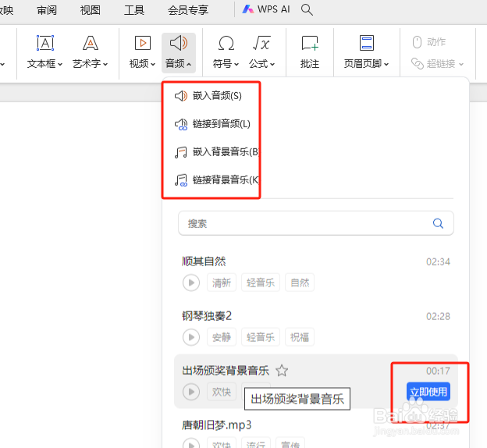Click the 清新 tag under 顺其自然
Viewport: 487px width, 448px height.
(x=222, y=283)
